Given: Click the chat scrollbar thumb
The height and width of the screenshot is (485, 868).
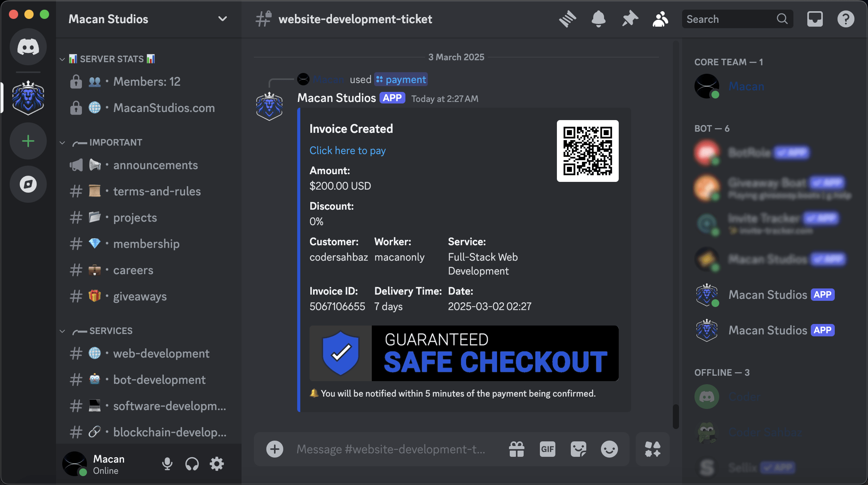Looking at the screenshot, I should click(x=676, y=416).
